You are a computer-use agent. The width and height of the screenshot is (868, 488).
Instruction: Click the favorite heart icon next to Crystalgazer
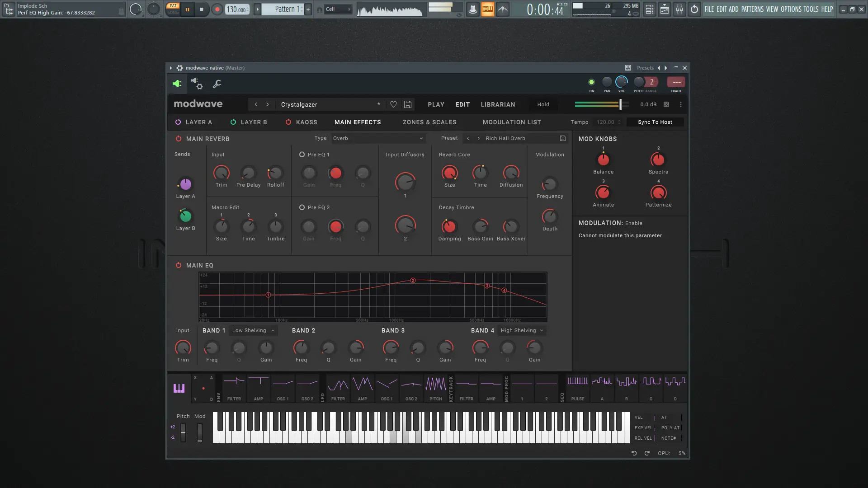pos(393,104)
